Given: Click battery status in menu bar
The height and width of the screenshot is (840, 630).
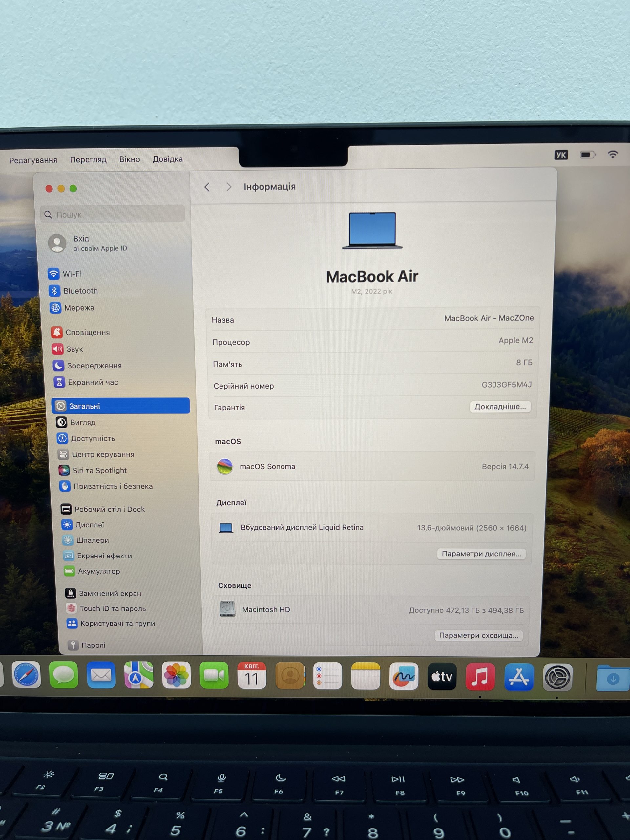Looking at the screenshot, I should tap(587, 155).
